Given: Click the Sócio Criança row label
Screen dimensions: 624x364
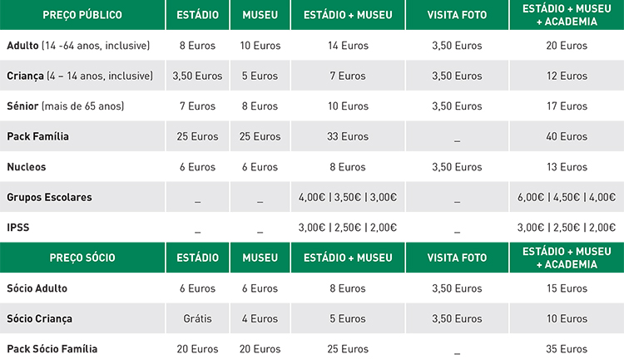Looking at the screenshot, I should [x=39, y=319].
